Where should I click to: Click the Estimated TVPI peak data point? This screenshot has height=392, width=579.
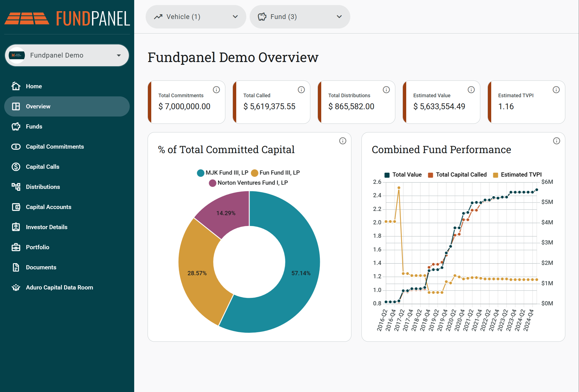pos(399,188)
